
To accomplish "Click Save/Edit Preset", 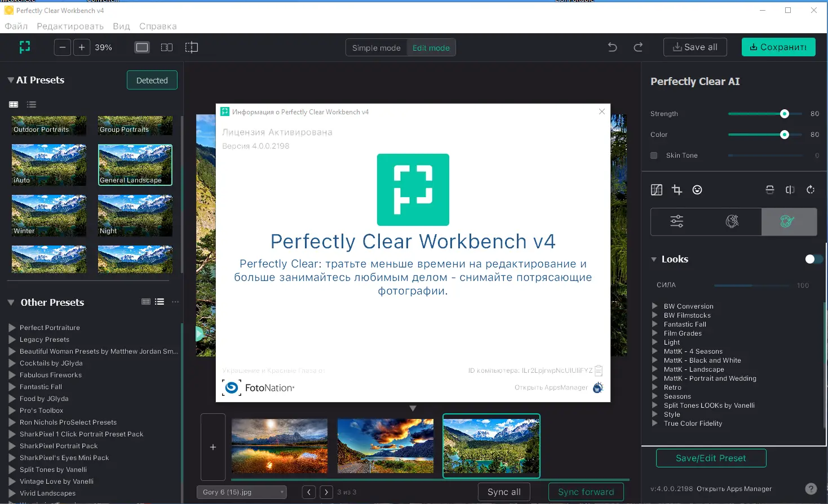I will [711, 458].
